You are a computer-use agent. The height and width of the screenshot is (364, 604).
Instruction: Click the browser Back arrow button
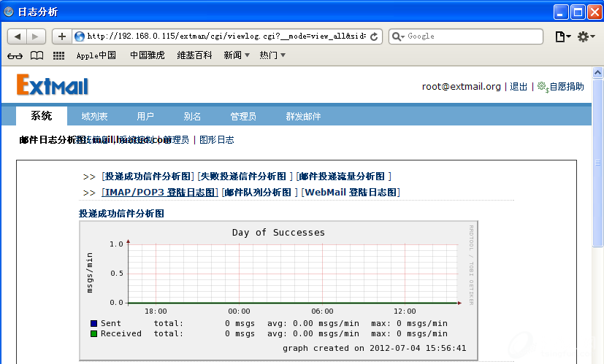(18, 36)
